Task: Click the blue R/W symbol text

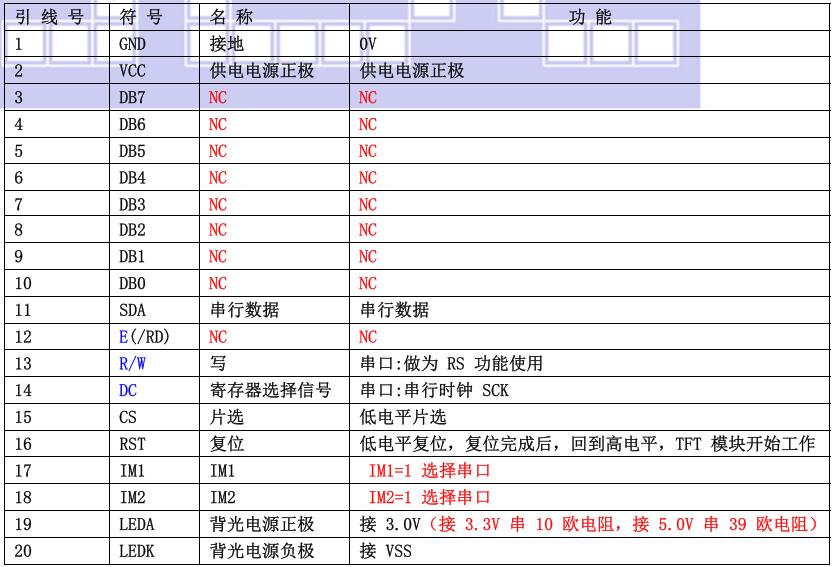Action: [133, 364]
